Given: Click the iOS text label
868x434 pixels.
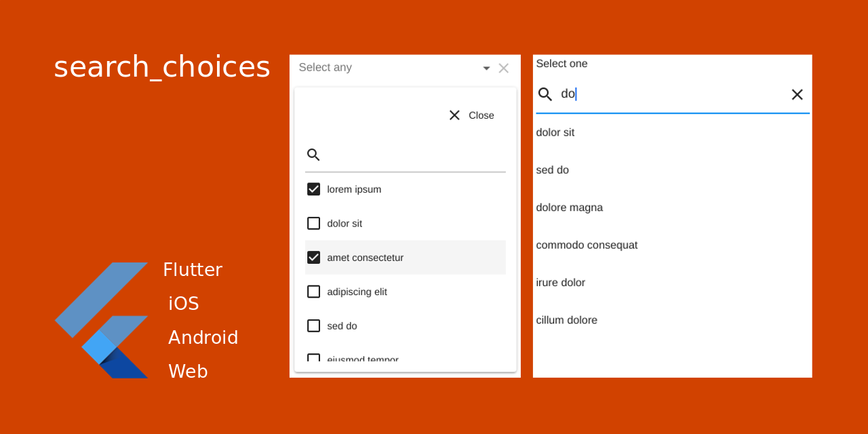Looking at the screenshot, I should pos(184,304).
